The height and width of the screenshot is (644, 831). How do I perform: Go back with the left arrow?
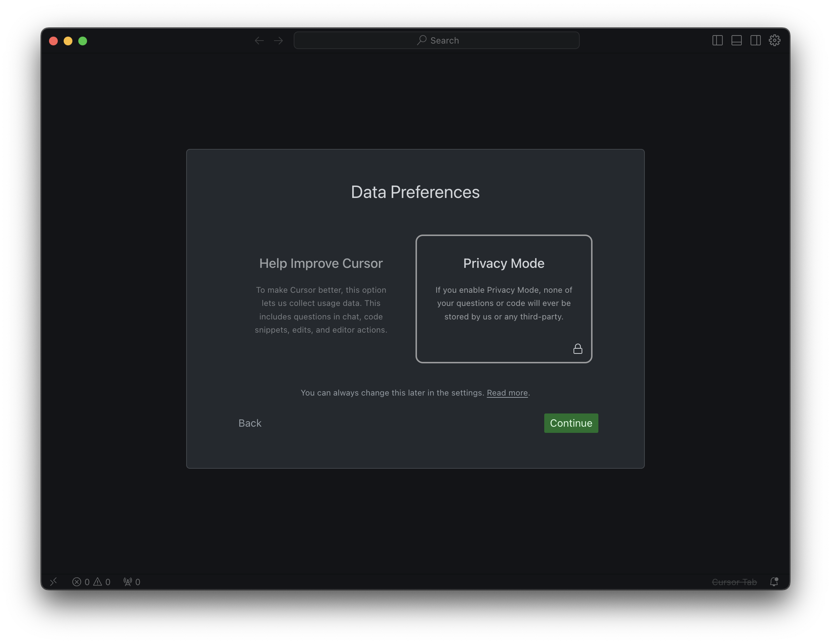pyautogui.click(x=259, y=40)
